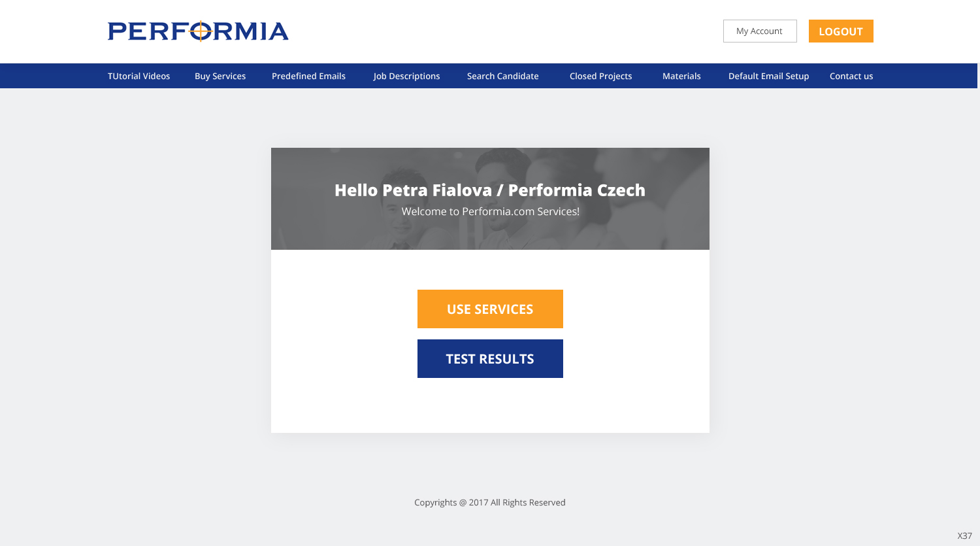Go to Buy Services

(x=220, y=76)
